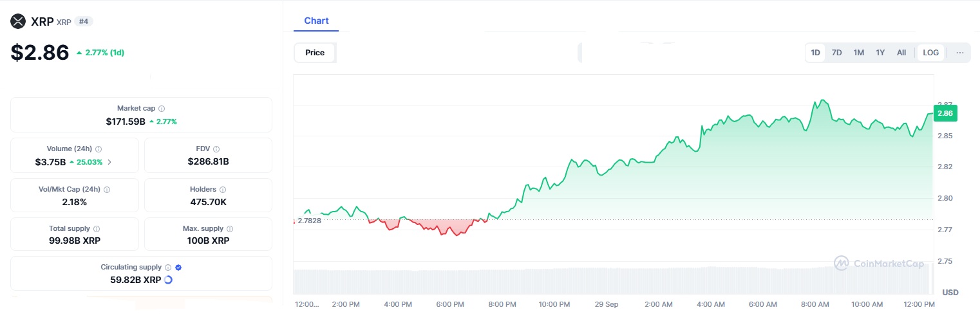This screenshot has width=980, height=328.
Task: Click the Max. supply info icon
Action: click(230, 229)
